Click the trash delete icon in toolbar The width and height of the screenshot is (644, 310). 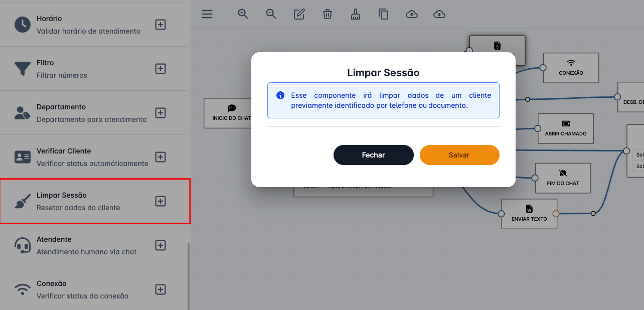tap(328, 14)
